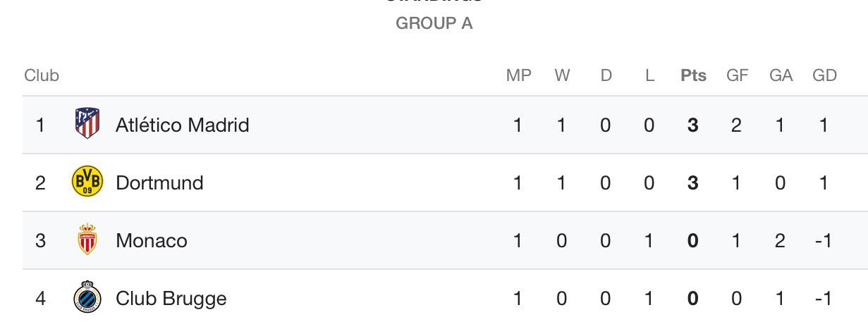The image size is (868, 329).
Task: Open the Atlético Madrid team link
Action: coord(183,125)
